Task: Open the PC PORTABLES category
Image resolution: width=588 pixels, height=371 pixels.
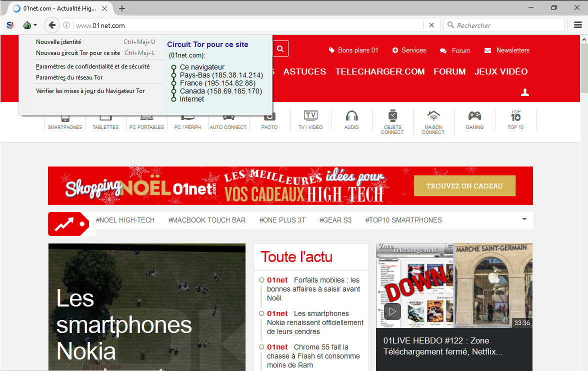Action: [x=146, y=123]
